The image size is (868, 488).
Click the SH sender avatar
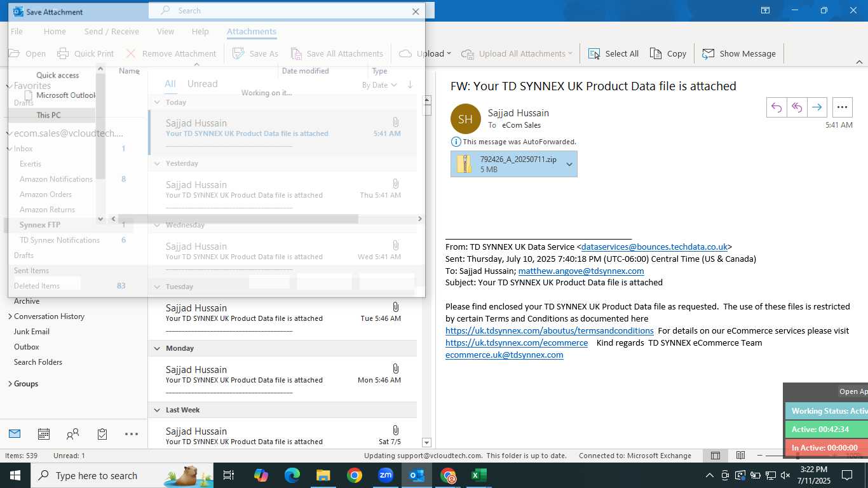coord(466,119)
